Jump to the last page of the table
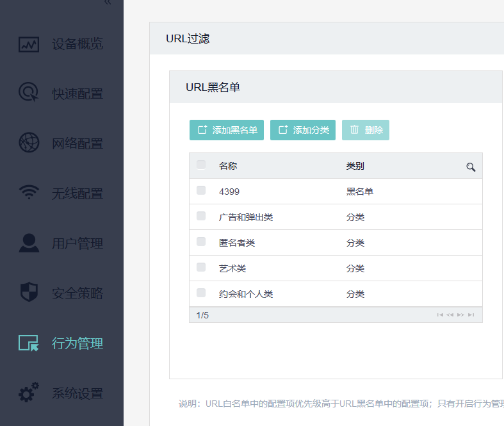 [471, 315]
